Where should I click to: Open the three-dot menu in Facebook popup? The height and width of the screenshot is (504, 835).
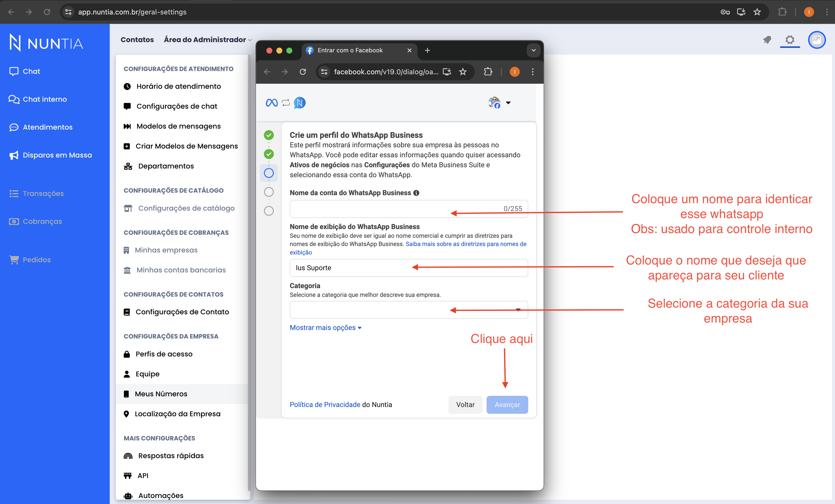[533, 72]
